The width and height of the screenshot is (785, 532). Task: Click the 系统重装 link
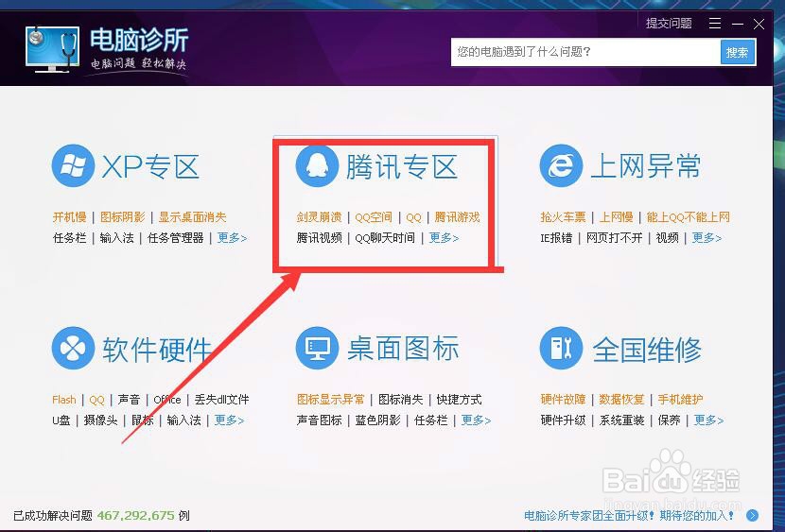(x=621, y=420)
